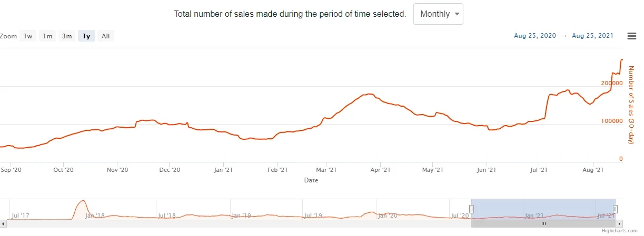
Task: Click the navigator right range handle
Action: point(615,209)
